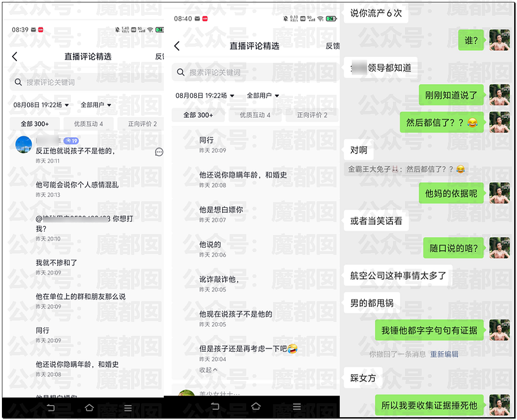Click green bubble 我锤他都字字句句有证据

point(429,330)
